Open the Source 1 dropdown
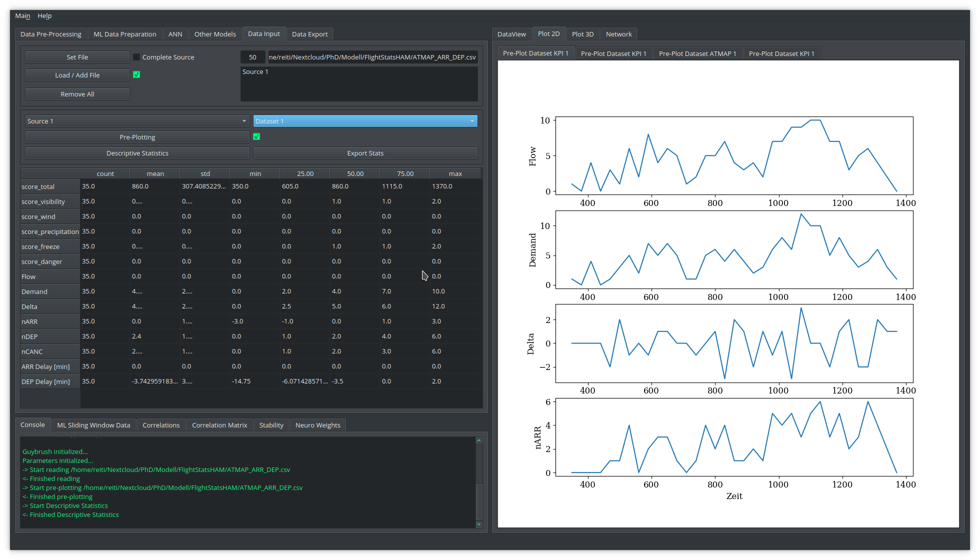 click(x=137, y=121)
